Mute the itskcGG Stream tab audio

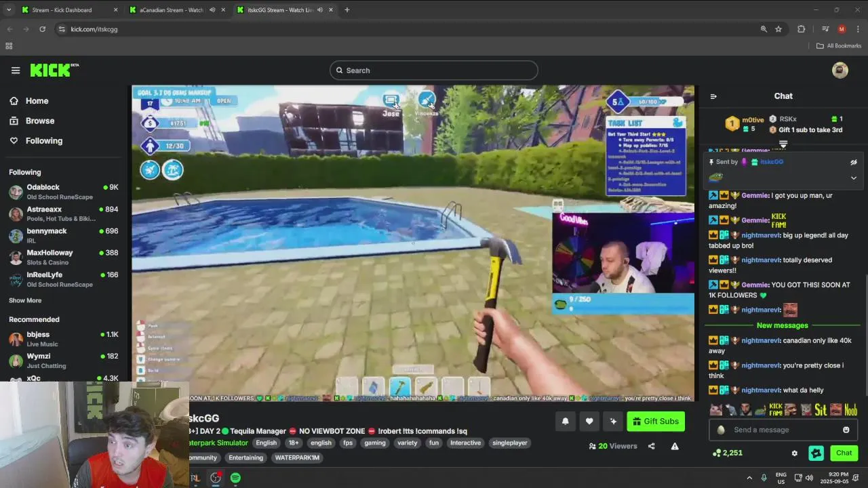click(x=320, y=10)
